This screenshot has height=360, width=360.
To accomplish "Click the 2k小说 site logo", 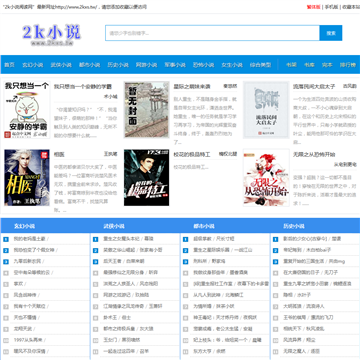I will click(52, 34).
